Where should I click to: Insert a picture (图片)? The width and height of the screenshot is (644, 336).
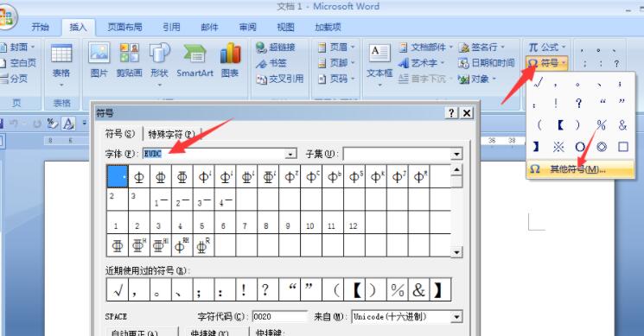[99, 60]
